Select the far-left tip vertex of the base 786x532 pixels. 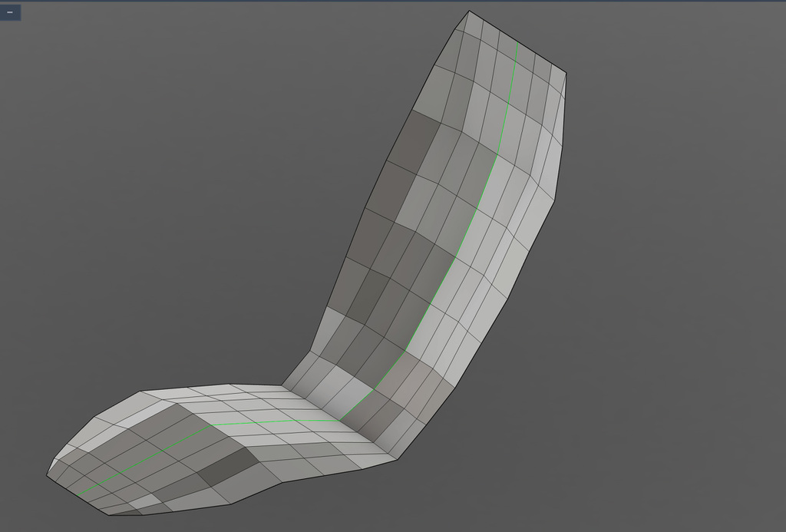(48, 475)
